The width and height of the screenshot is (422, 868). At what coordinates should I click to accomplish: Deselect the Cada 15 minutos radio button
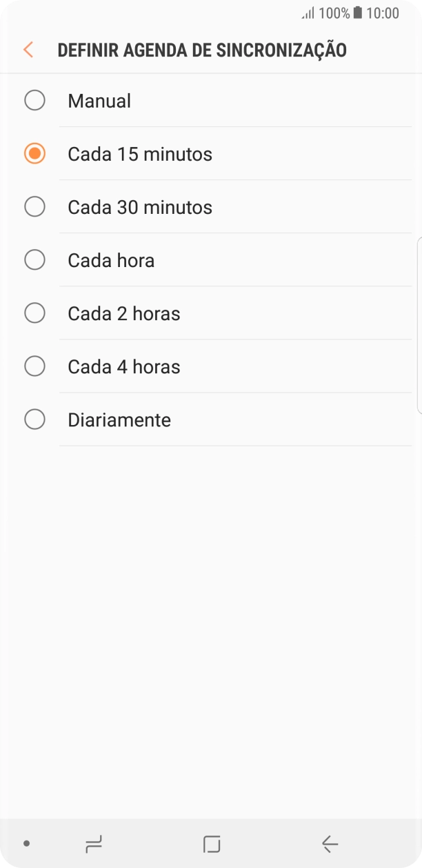(x=34, y=153)
